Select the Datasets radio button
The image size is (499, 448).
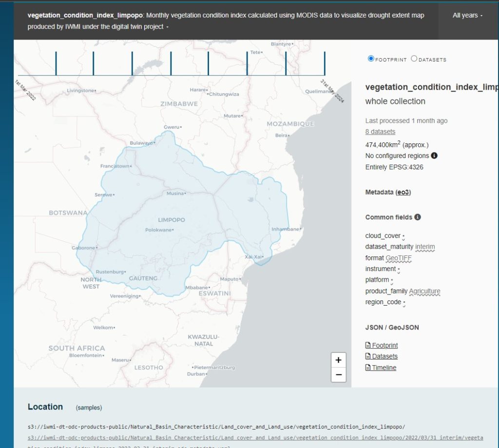click(414, 58)
